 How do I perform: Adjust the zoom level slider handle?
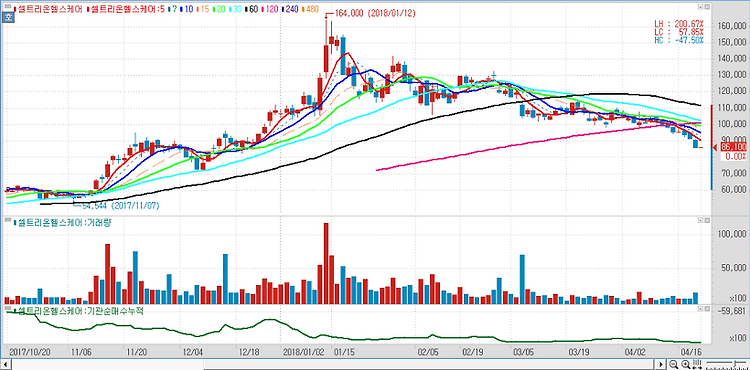(735, 363)
